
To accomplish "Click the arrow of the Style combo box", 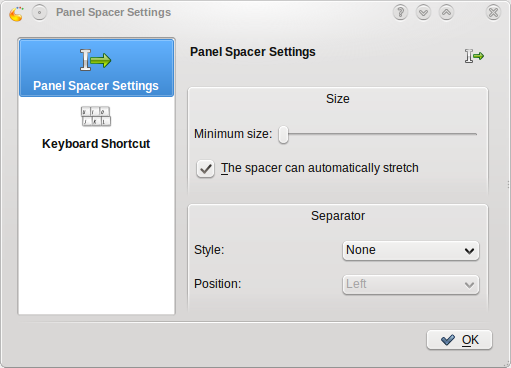I will point(469,251).
